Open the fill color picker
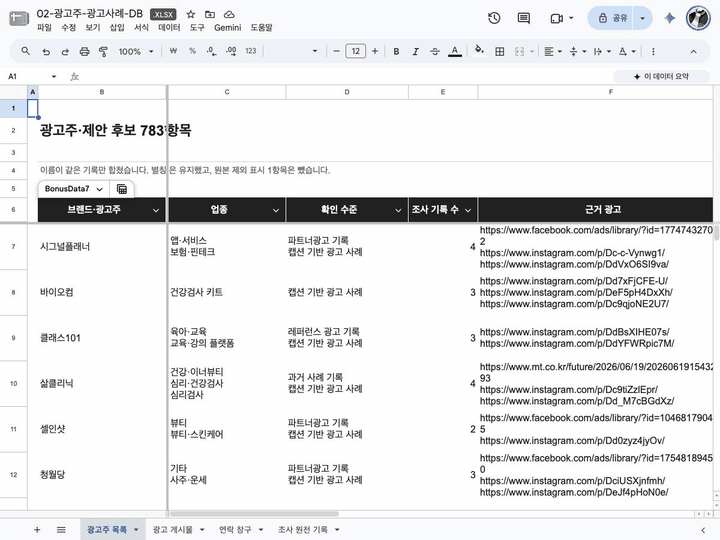720x540 pixels. [x=479, y=51]
